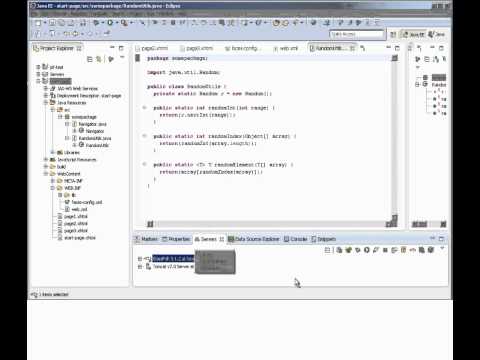Screen dimensions: 480x360
Task: Select the WEB-INF folder
Action: click(69, 188)
